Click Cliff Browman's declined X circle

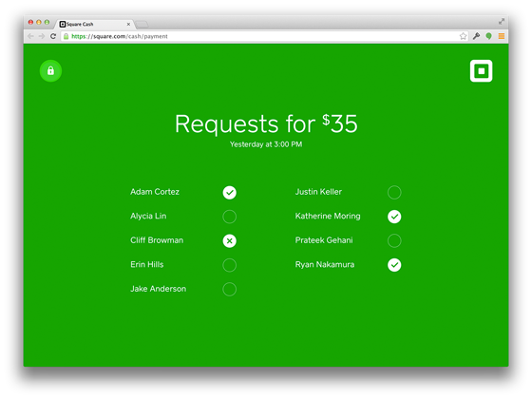[x=230, y=241]
